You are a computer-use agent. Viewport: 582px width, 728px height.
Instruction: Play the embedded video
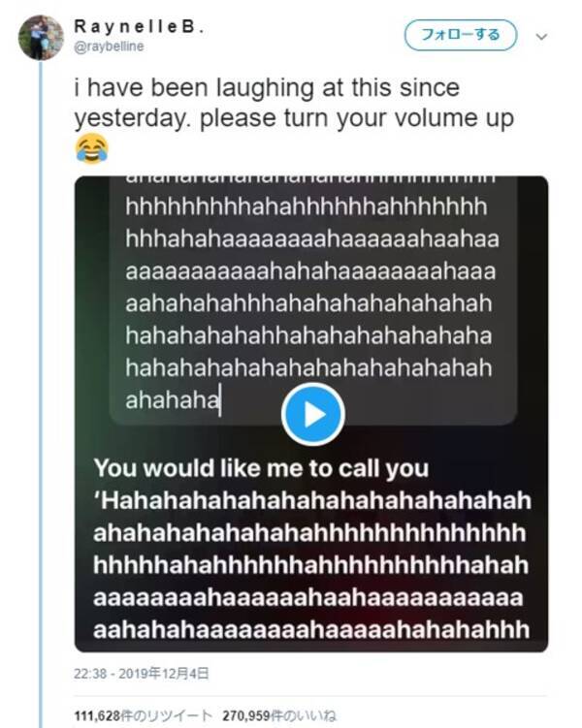311,414
